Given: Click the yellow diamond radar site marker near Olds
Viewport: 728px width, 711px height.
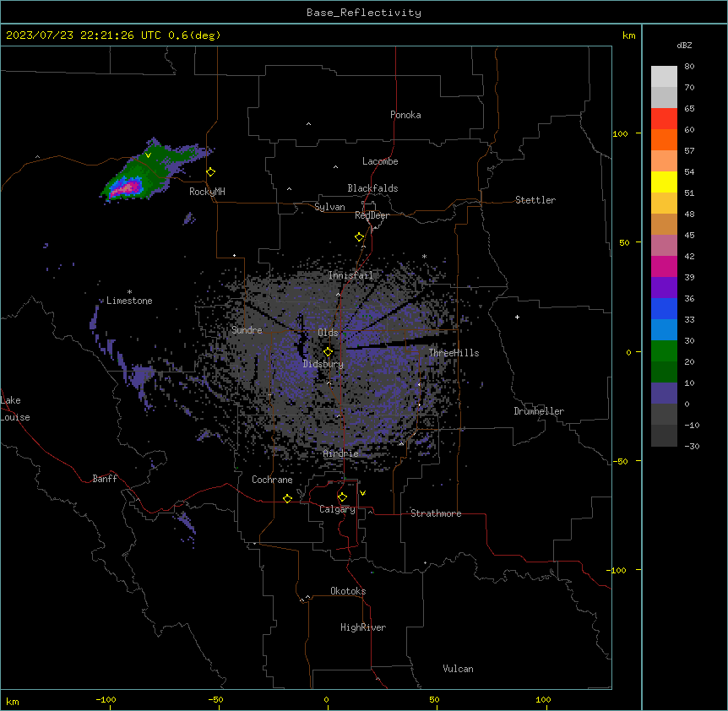Looking at the screenshot, I should tap(328, 352).
